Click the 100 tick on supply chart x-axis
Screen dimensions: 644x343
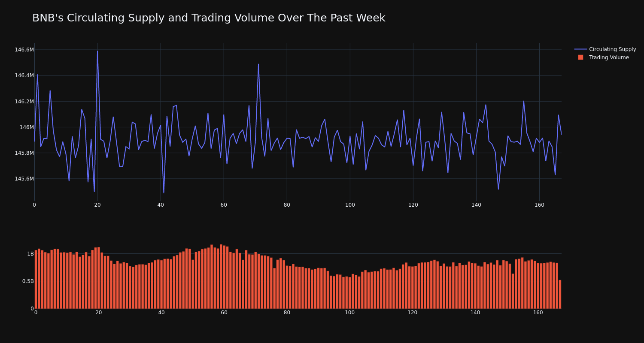(350, 205)
